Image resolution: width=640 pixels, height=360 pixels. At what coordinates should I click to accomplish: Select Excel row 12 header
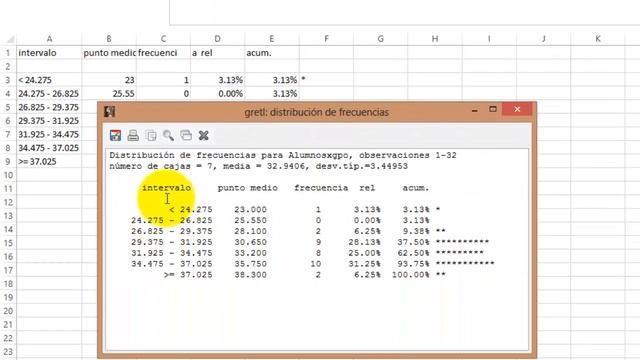pyautogui.click(x=8, y=202)
